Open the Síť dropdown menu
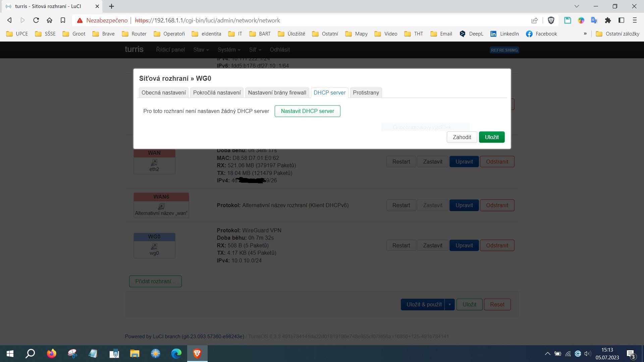This screenshot has height=362, width=644. pos(255,50)
